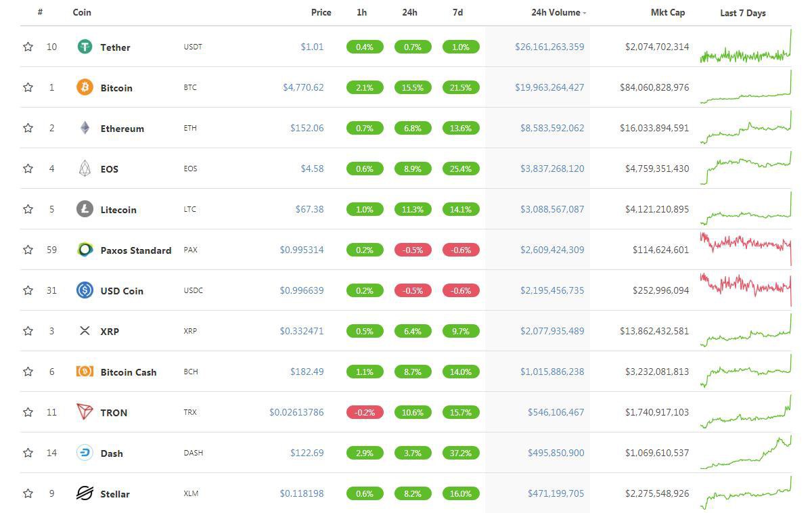Click TRON's red -0.2% 1h badge
The width and height of the screenshot is (812, 513).
[365, 412]
